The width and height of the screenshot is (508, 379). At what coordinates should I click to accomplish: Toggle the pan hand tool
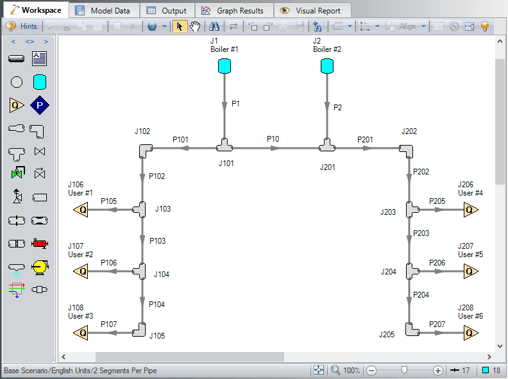[195, 26]
